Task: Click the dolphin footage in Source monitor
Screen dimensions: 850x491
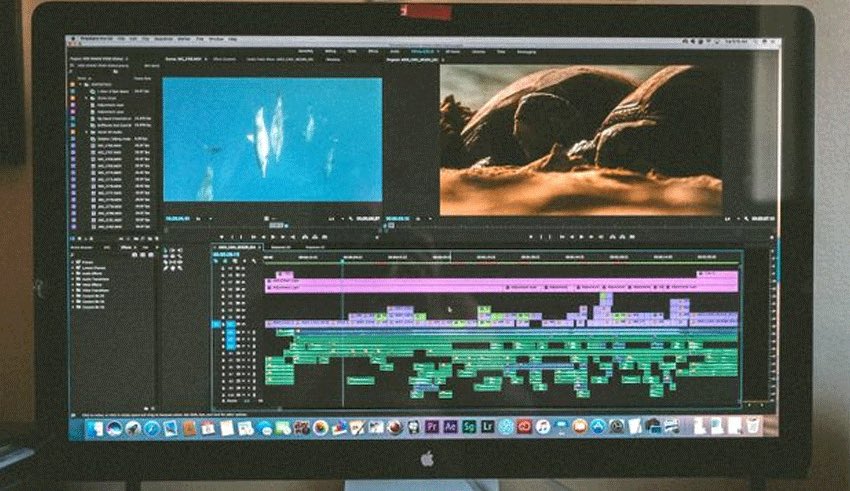Action: [273, 139]
